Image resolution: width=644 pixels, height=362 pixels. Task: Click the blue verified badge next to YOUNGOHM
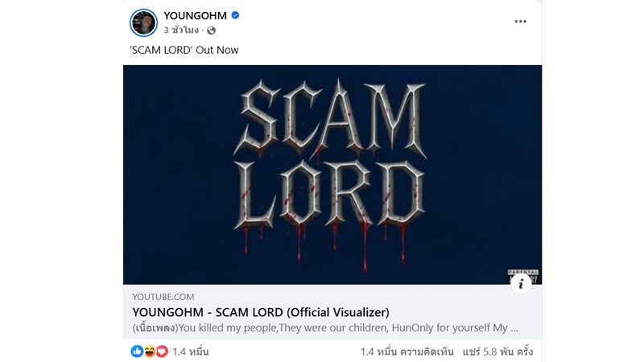coord(235,15)
